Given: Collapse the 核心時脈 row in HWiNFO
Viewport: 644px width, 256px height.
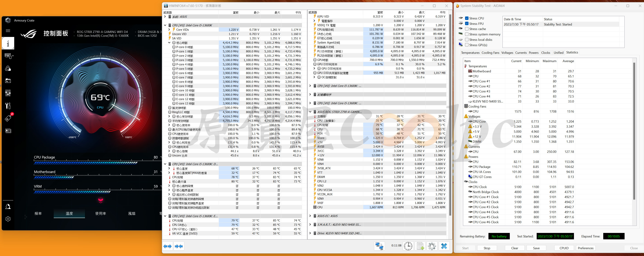Looking at the screenshot, I should pyautogui.click(x=169, y=43).
